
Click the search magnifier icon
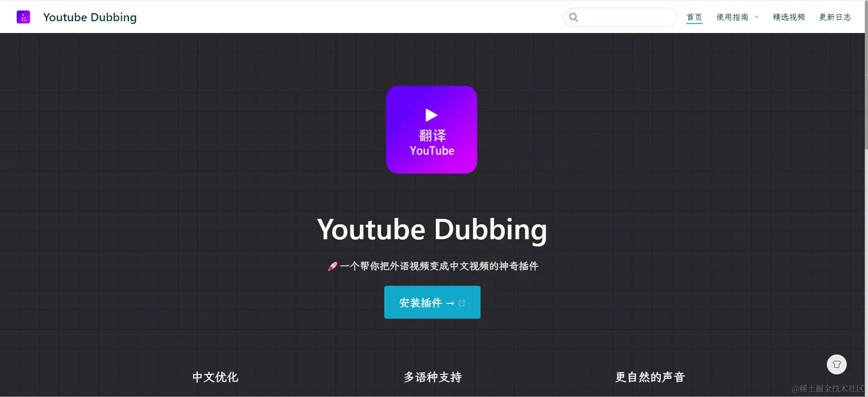(573, 17)
